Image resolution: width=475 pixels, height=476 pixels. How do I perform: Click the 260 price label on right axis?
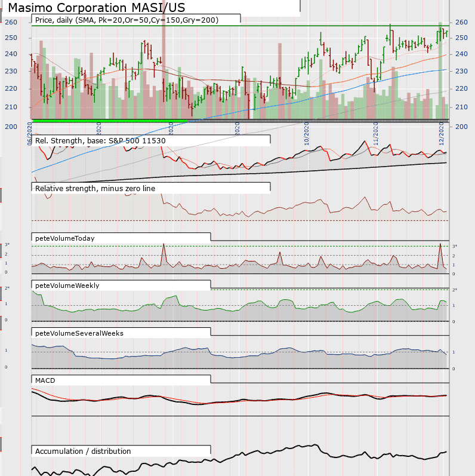(461, 22)
